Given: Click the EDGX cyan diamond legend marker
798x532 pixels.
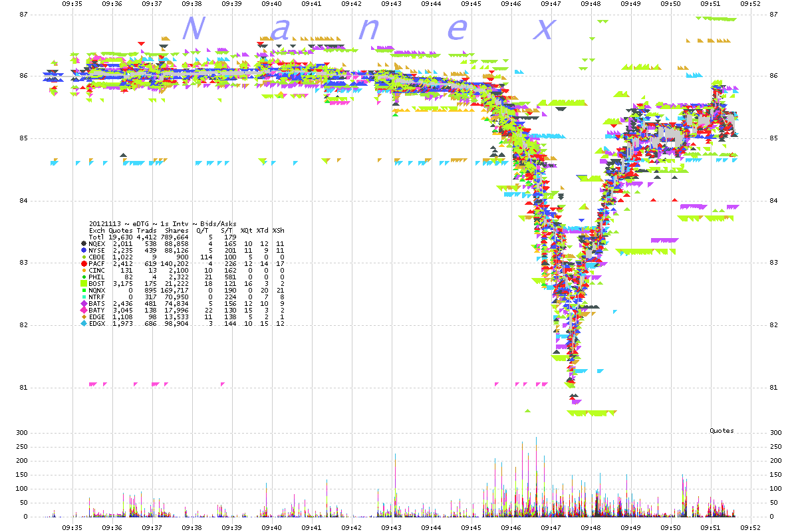Looking at the screenshot, I should [83, 325].
